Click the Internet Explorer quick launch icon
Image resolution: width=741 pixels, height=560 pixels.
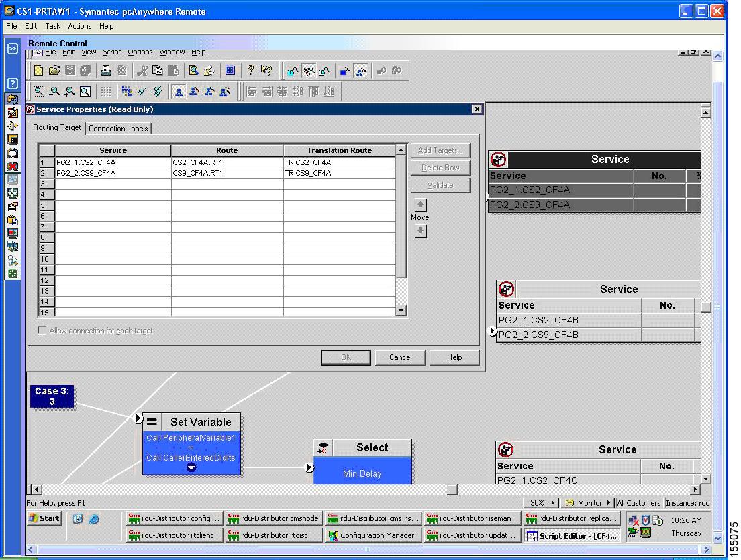pos(94,519)
